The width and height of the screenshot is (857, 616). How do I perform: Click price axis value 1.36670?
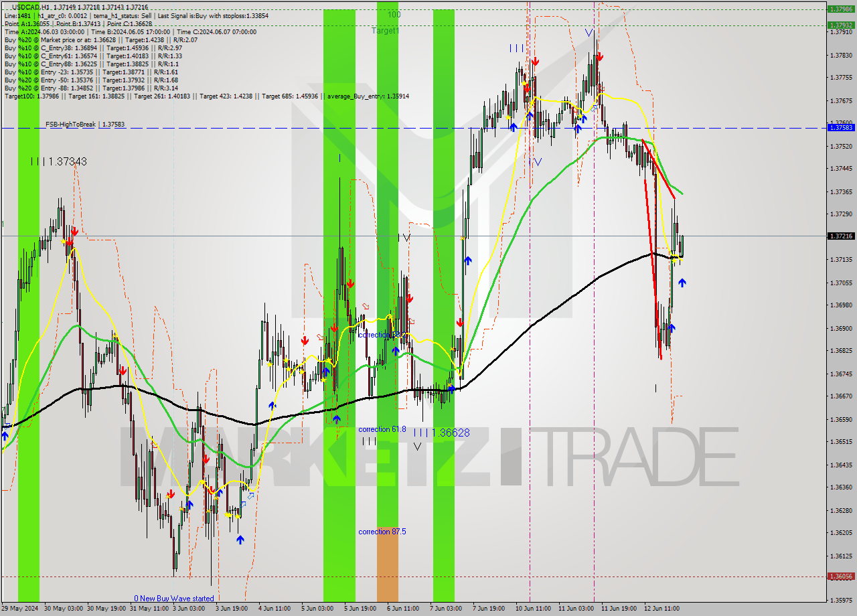[x=841, y=396]
